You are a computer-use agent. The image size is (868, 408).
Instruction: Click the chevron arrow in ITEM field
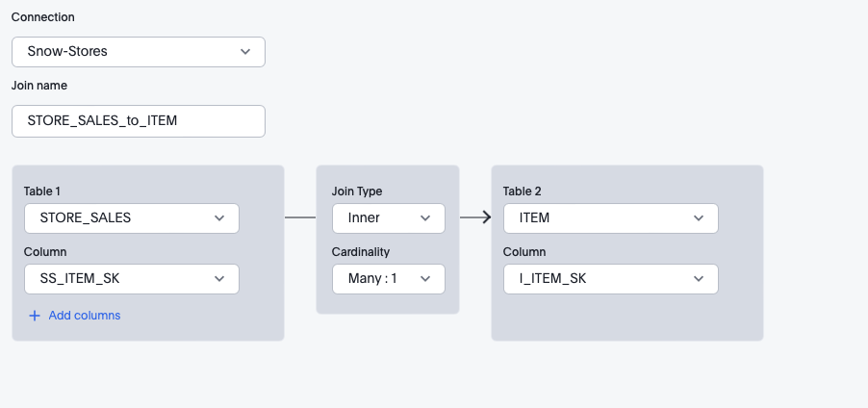point(699,218)
